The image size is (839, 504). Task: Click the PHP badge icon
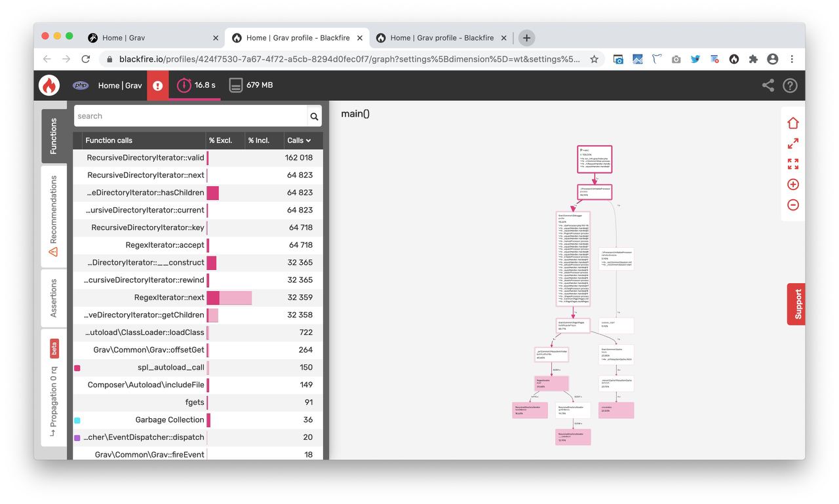click(81, 85)
